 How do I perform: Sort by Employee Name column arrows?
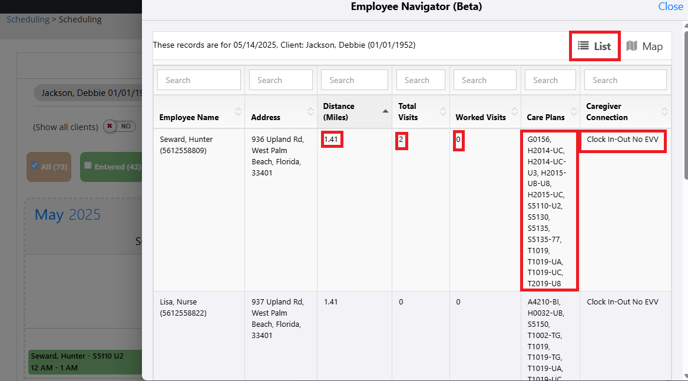(x=238, y=111)
